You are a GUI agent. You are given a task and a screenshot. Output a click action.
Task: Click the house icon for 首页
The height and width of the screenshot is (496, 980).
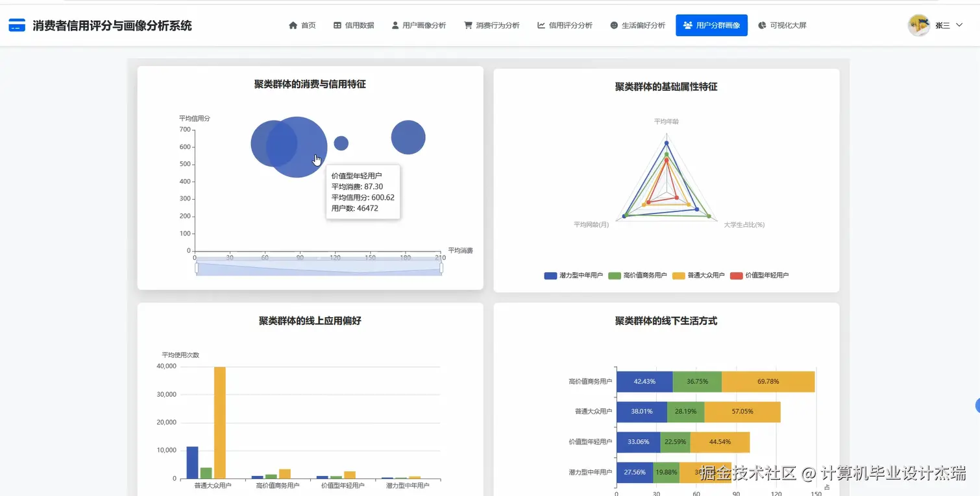[x=293, y=25]
